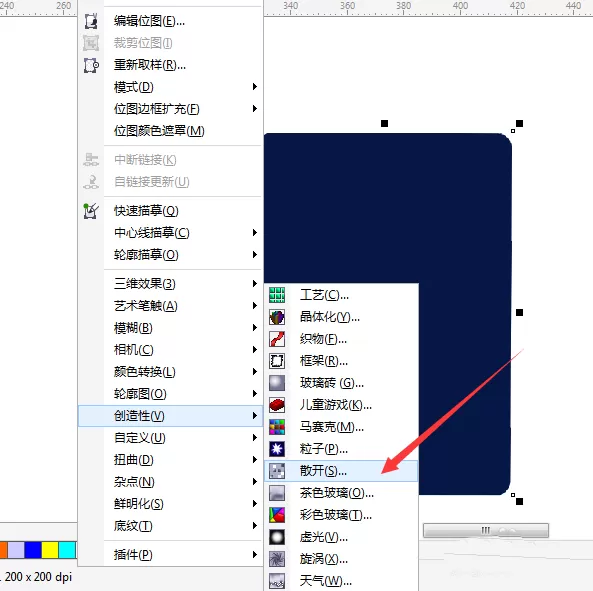Click the 织物 fabric effect icon
This screenshot has width=593, height=591.
coord(277,339)
